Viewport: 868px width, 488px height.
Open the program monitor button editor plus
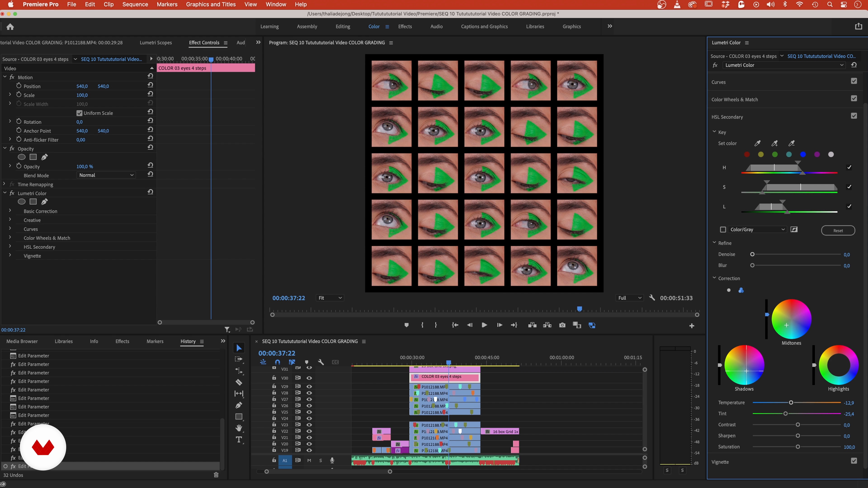[692, 326]
